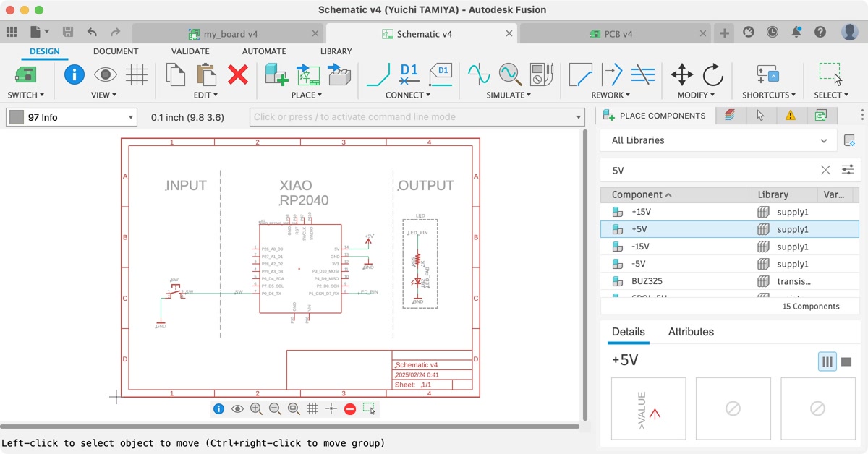
Task: Select the blue Info tool
Action: pyautogui.click(x=75, y=74)
